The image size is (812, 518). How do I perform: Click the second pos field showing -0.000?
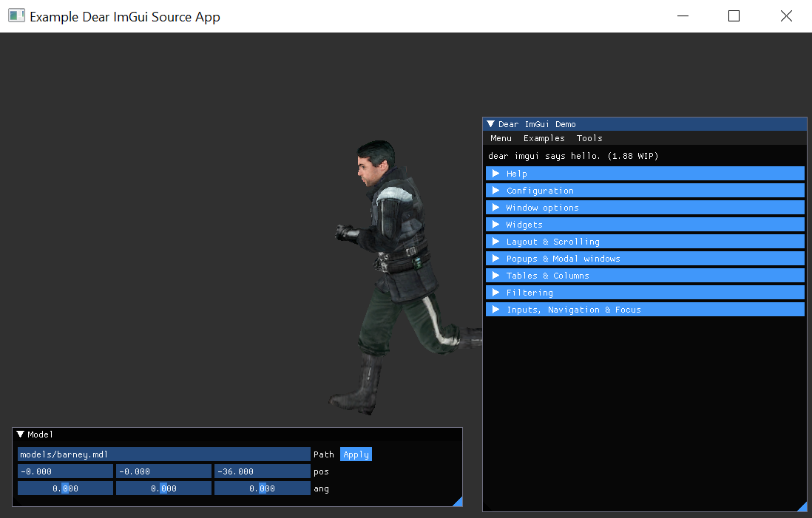tap(163, 471)
